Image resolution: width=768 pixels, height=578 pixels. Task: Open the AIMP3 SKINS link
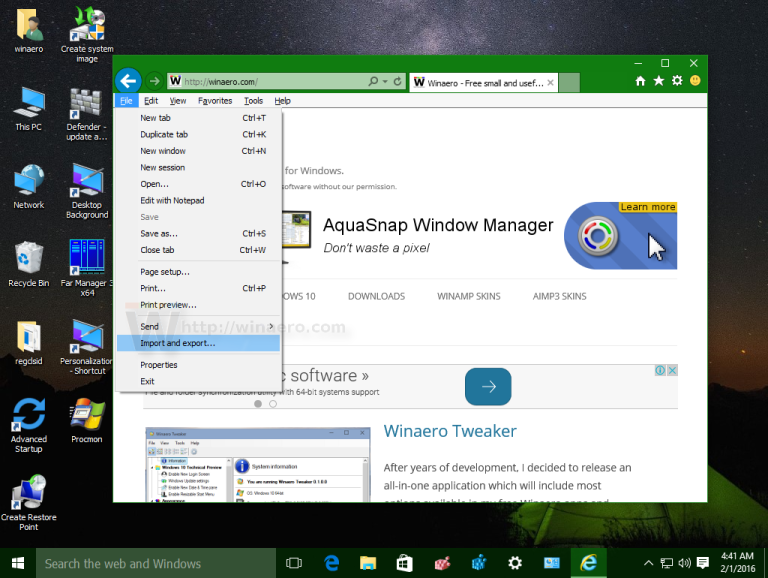559,296
